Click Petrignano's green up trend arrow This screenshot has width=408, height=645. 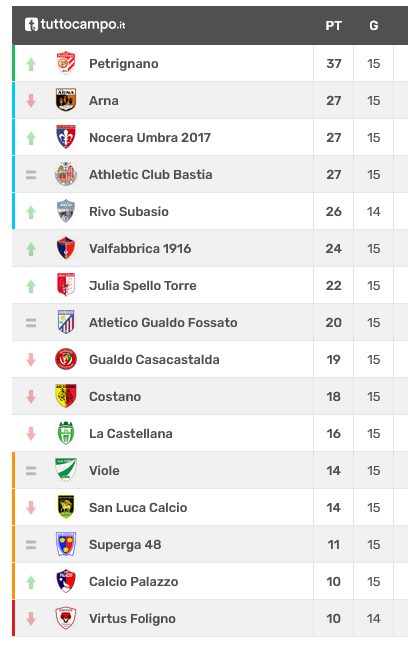(x=31, y=64)
